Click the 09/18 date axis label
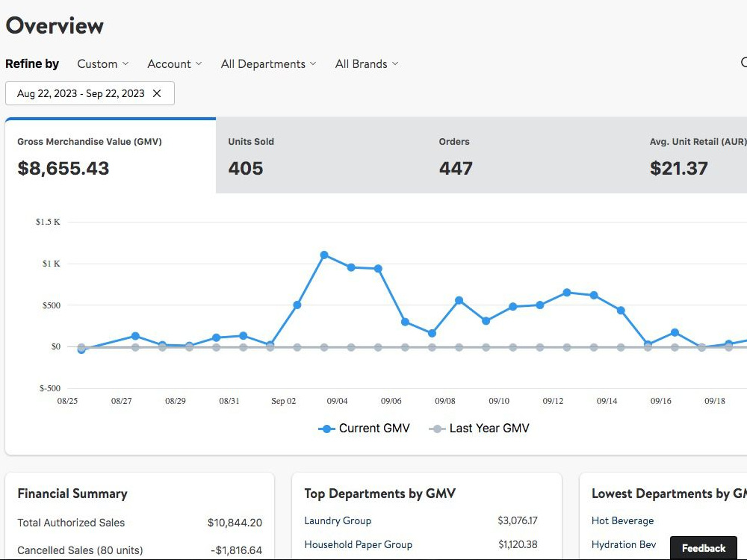Screen dimensions: 747x560 [x=715, y=401]
